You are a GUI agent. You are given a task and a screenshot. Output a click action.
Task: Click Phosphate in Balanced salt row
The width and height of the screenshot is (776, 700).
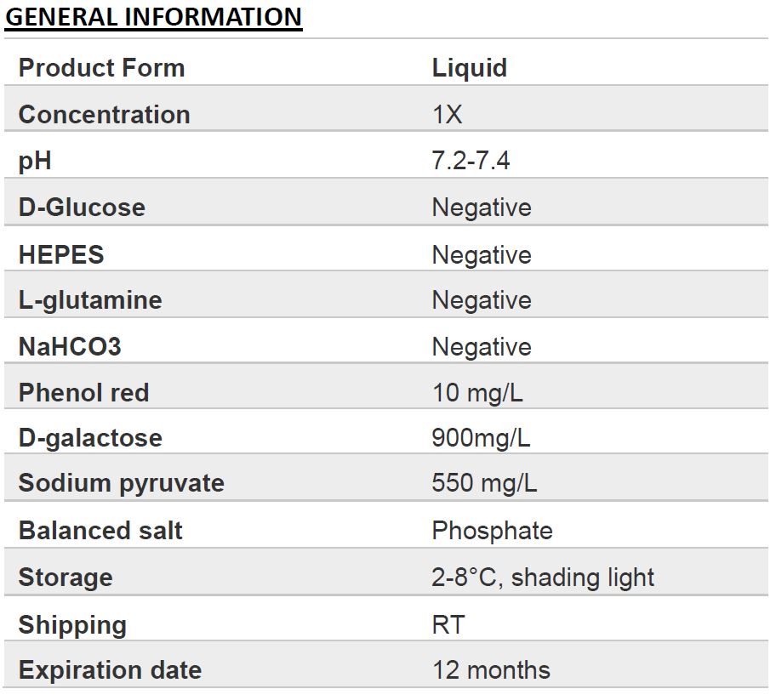[x=493, y=532]
